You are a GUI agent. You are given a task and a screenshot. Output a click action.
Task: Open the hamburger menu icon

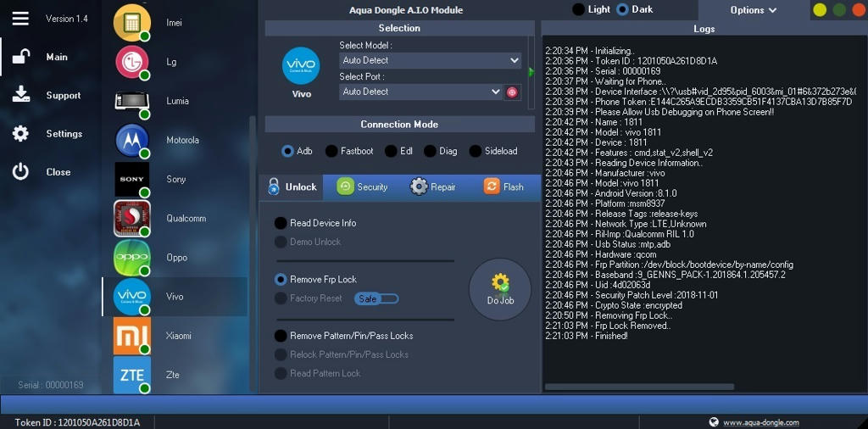pyautogui.click(x=20, y=18)
